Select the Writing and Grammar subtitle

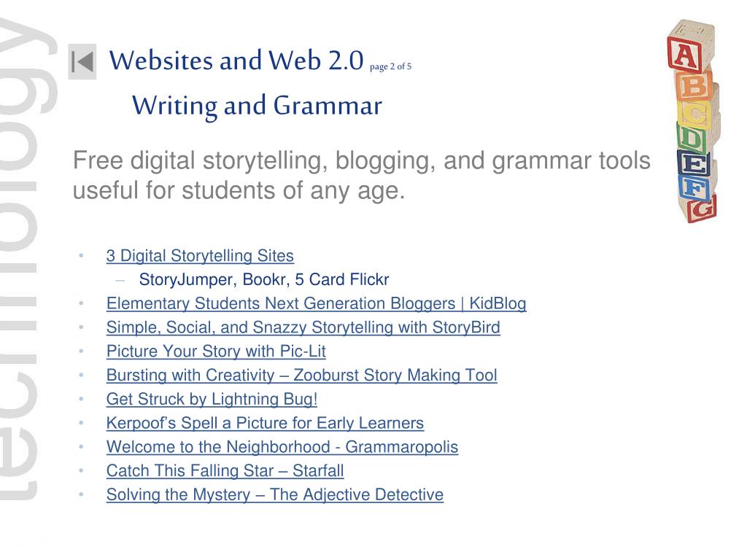[257, 106]
